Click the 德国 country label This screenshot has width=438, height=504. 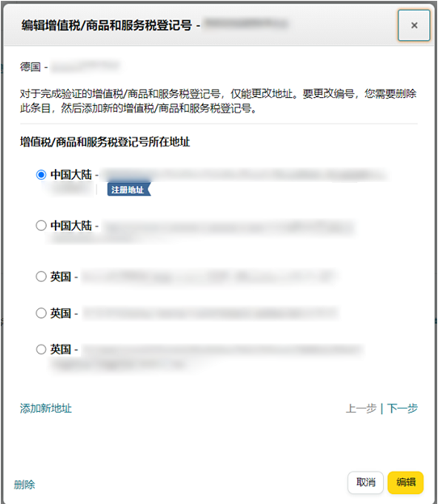click(30, 67)
